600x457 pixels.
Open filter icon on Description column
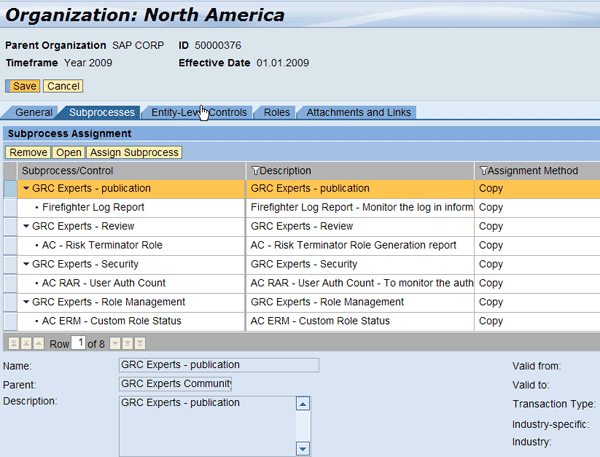point(255,171)
